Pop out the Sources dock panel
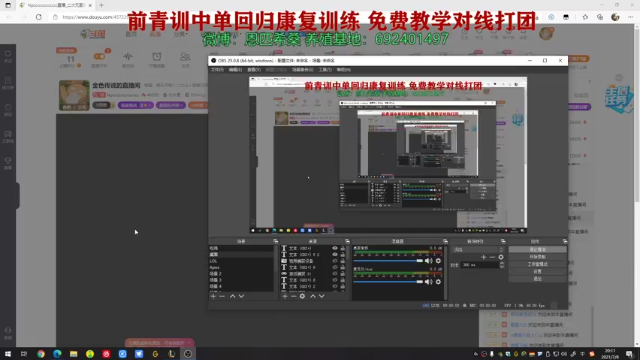This screenshot has height=360, width=640. (x=347, y=241)
